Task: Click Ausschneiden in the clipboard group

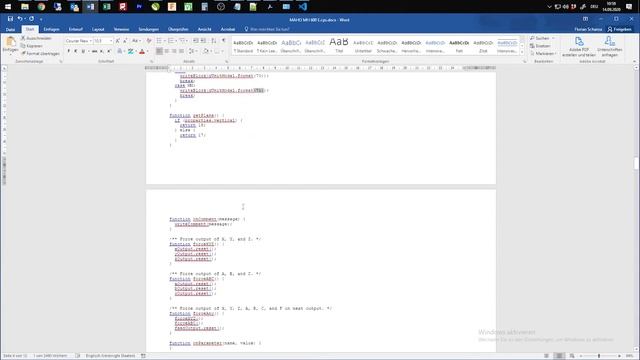Action: 36,38
